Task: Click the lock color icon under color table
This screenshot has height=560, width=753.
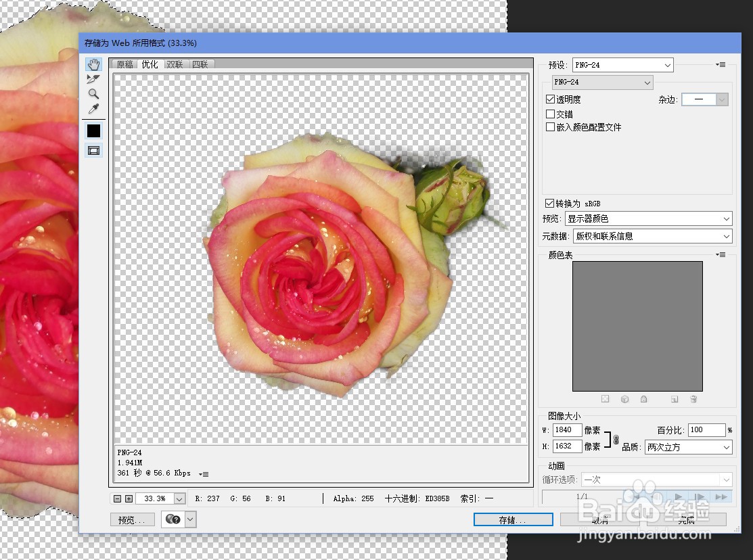Action: (x=643, y=399)
